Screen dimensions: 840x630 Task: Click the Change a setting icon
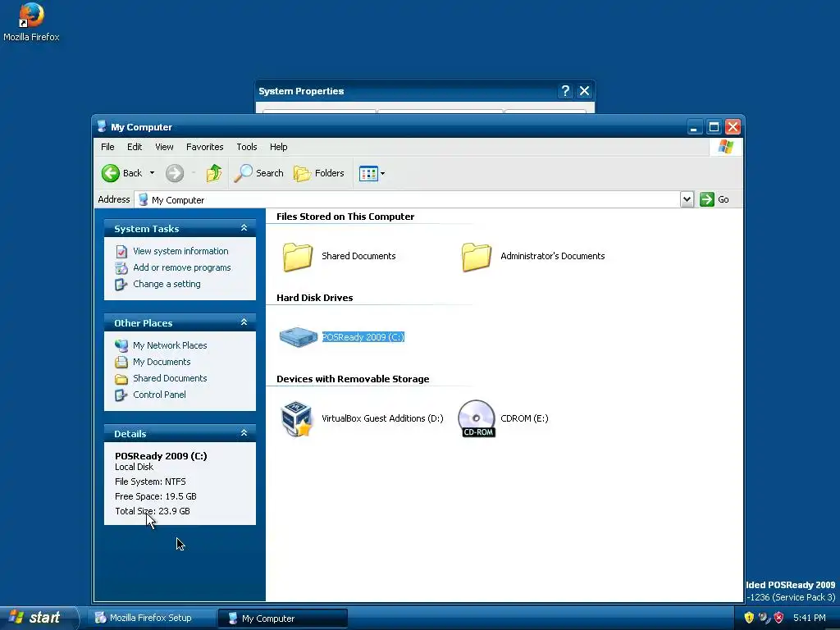click(x=121, y=285)
